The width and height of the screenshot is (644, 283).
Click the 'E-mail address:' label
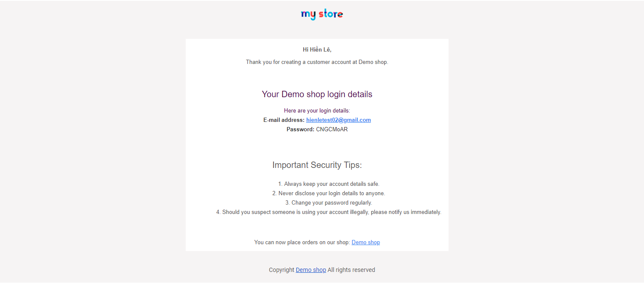[x=284, y=120]
